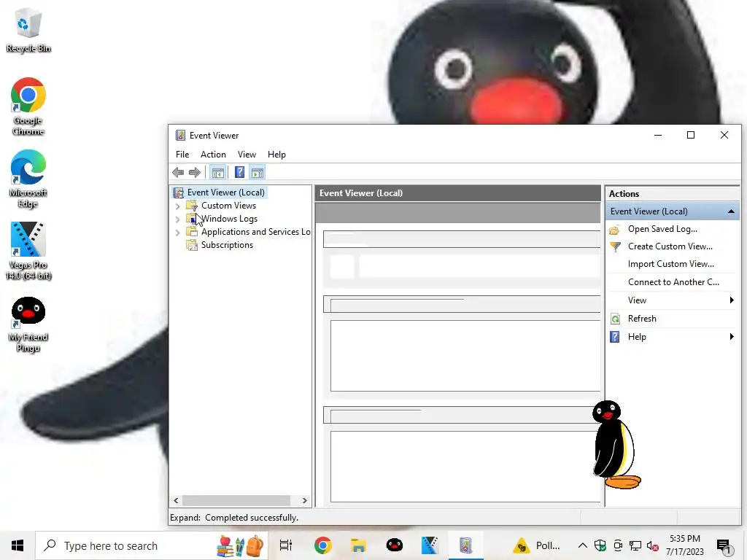Click tree pane scrollbar left arrow
Screen dimensions: 747x560
coord(177,500)
